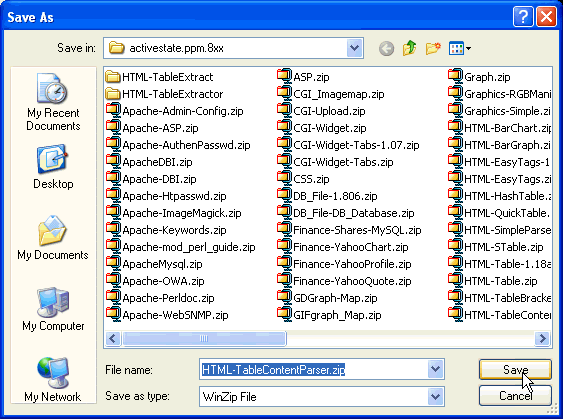The image size is (563, 419).
Task: Expand the Save as type dropdown
Action: coord(435,396)
